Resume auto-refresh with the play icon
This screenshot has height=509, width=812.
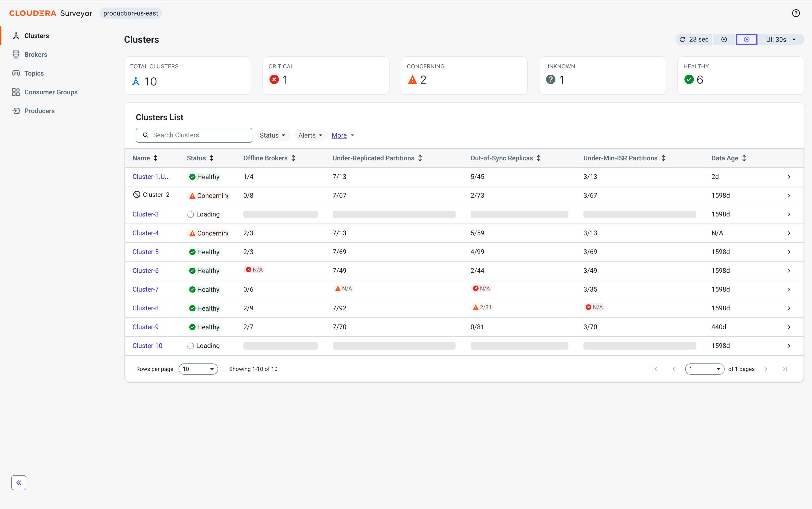coord(746,39)
